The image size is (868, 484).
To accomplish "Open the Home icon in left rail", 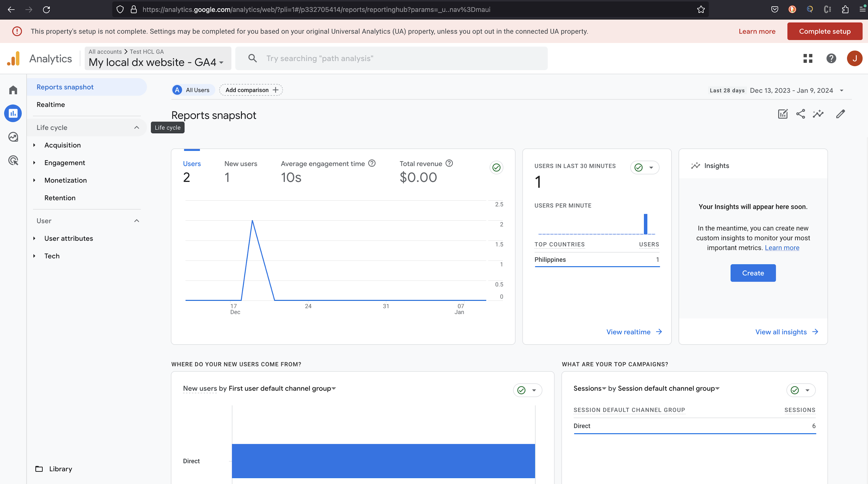I will tap(13, 90).
